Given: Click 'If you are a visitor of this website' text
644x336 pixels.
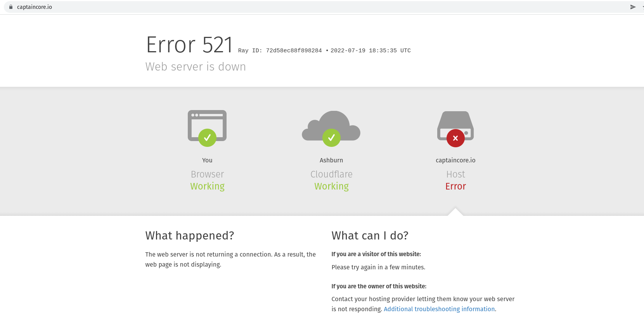Looking at the screenshot, I should (x=376, y=254).
